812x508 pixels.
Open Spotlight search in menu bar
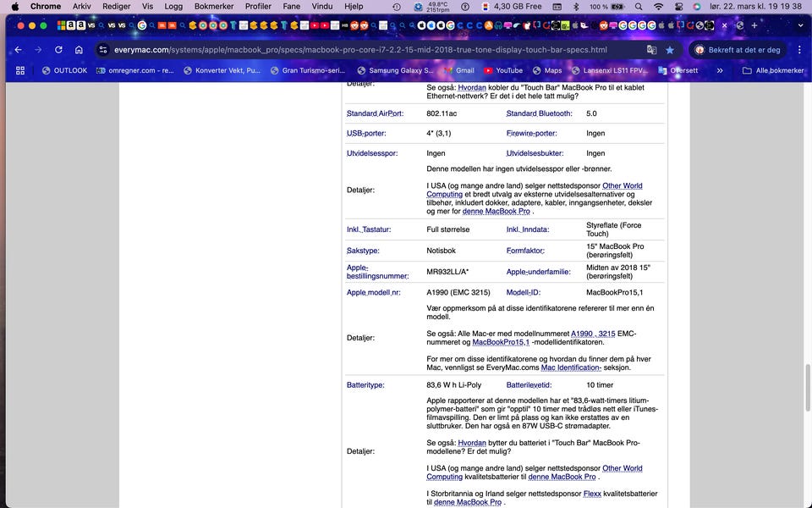tap(639, 7)
